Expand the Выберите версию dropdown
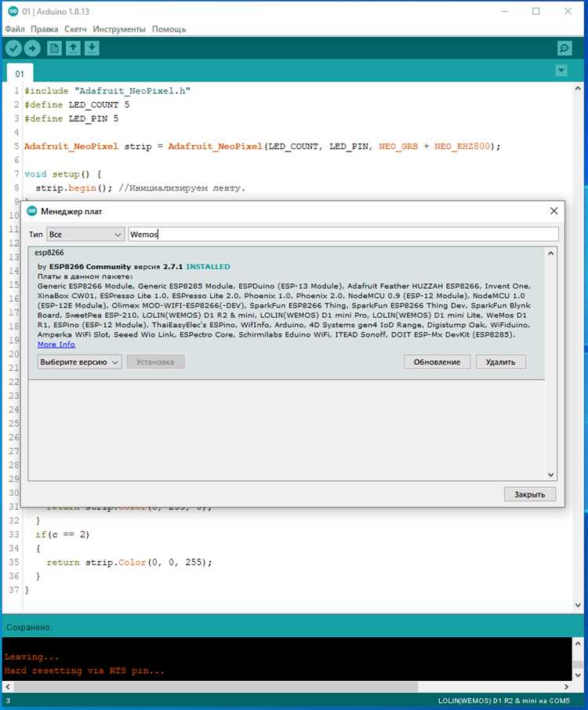Image resolution: width=588 pixels, height=710 pixels. point(79,362)
